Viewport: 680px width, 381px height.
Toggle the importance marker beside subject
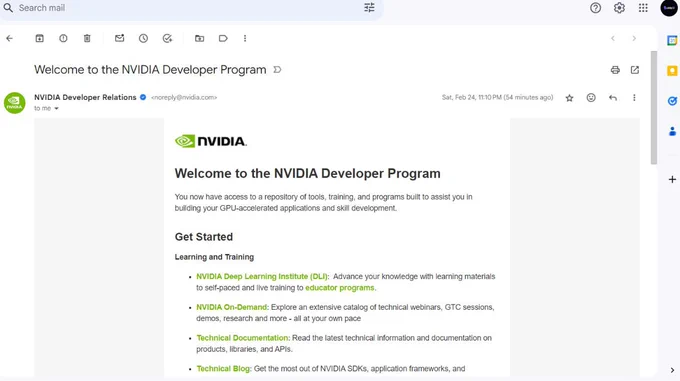click(x=277, y=69)
